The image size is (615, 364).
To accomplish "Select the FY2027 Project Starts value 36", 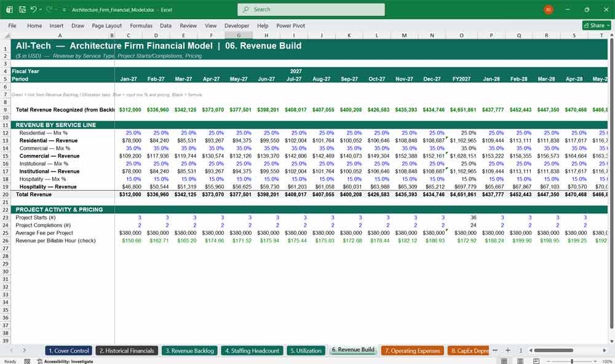I will (461, 218).
